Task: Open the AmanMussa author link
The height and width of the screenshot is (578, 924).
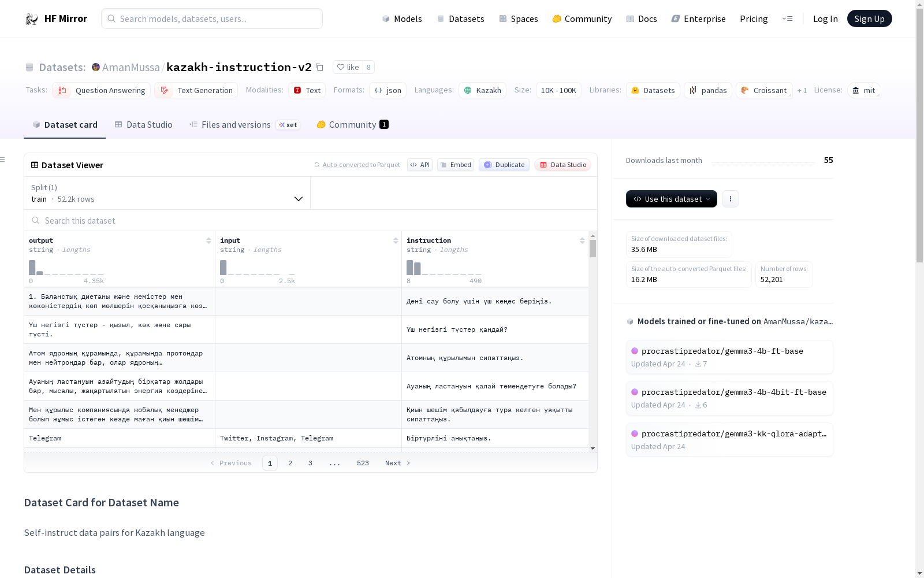Action: 131,67
